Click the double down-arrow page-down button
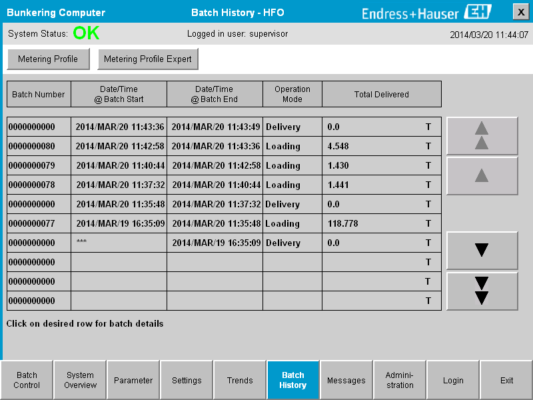Image resolution: width=533 pixels, height=400 pixels. (x=482, y=291)
